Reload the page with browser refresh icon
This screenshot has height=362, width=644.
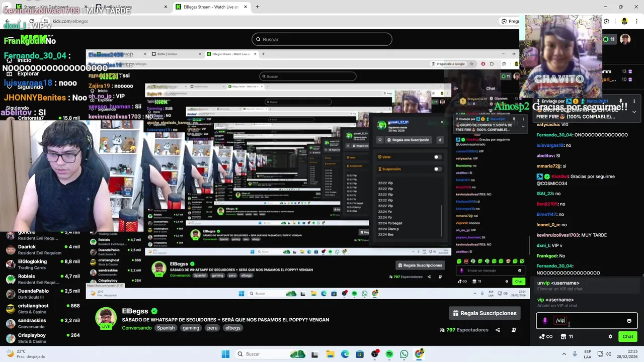[x=31, y=21]
